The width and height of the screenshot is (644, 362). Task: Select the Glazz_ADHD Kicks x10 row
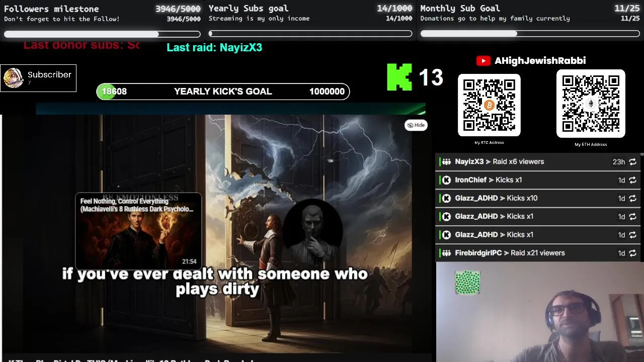538,198
